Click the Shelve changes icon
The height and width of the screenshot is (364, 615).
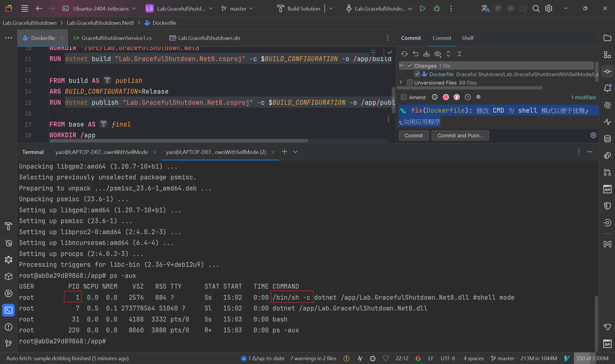coord(426,54)
